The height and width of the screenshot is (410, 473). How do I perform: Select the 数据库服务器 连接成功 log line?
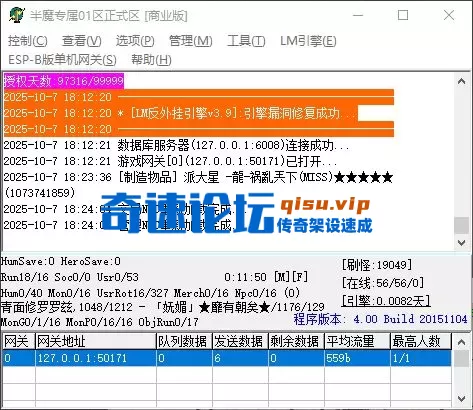coord(177,145)
